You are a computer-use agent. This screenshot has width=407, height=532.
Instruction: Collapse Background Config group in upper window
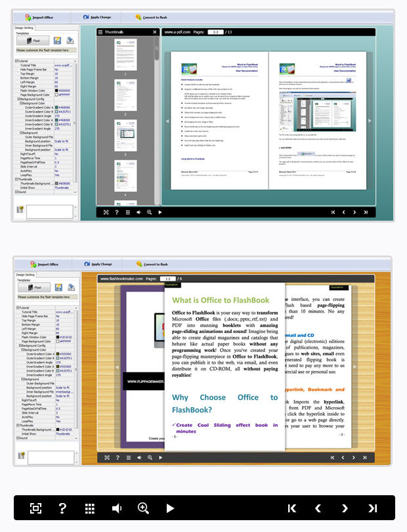point(18,99)
